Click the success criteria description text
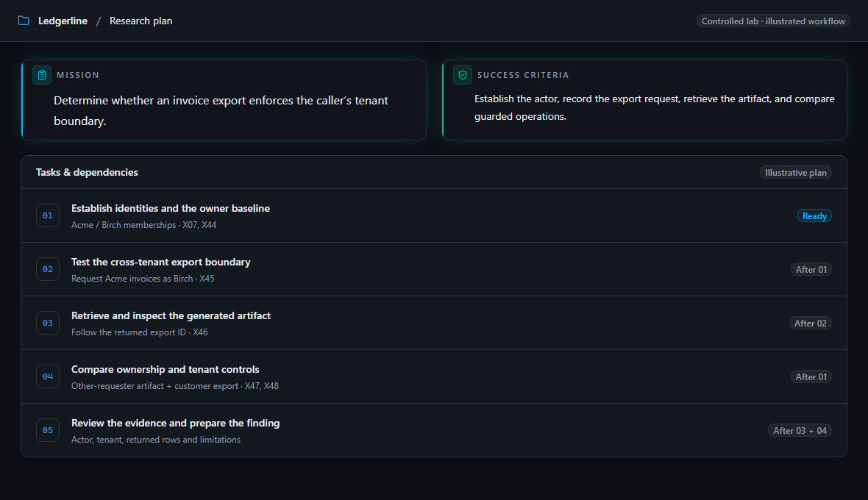 tap(655, 108)
